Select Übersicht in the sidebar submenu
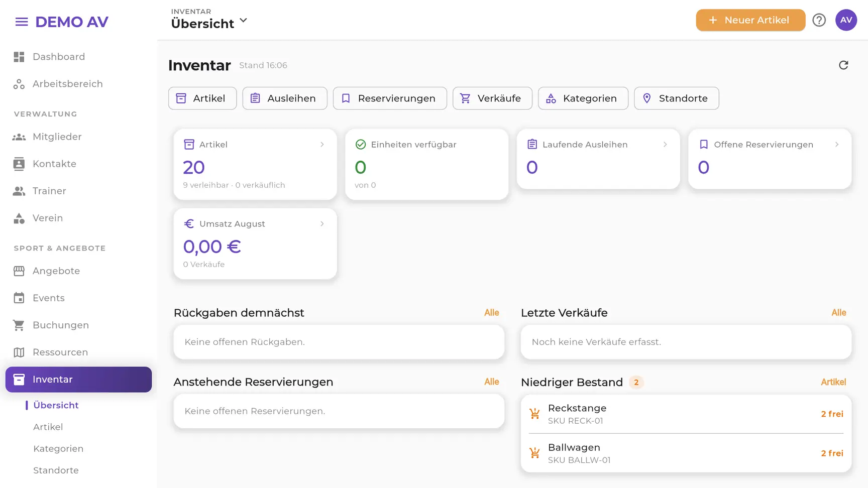This screenshot has height=488, width=868. point(56,405)
